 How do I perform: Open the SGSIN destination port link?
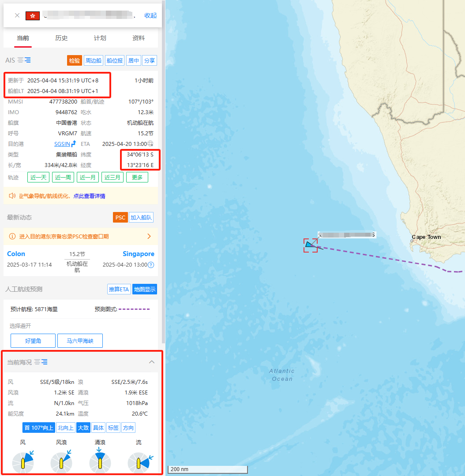(62, 144)
